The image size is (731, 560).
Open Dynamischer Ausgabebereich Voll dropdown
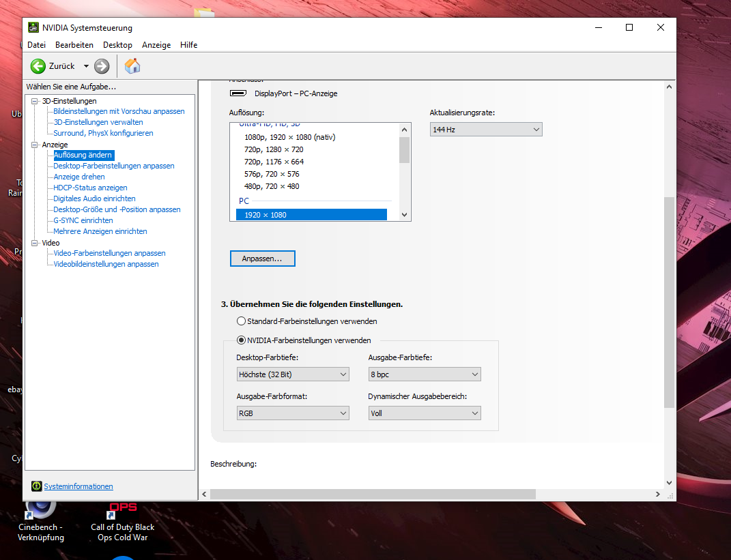pos(425,413)
